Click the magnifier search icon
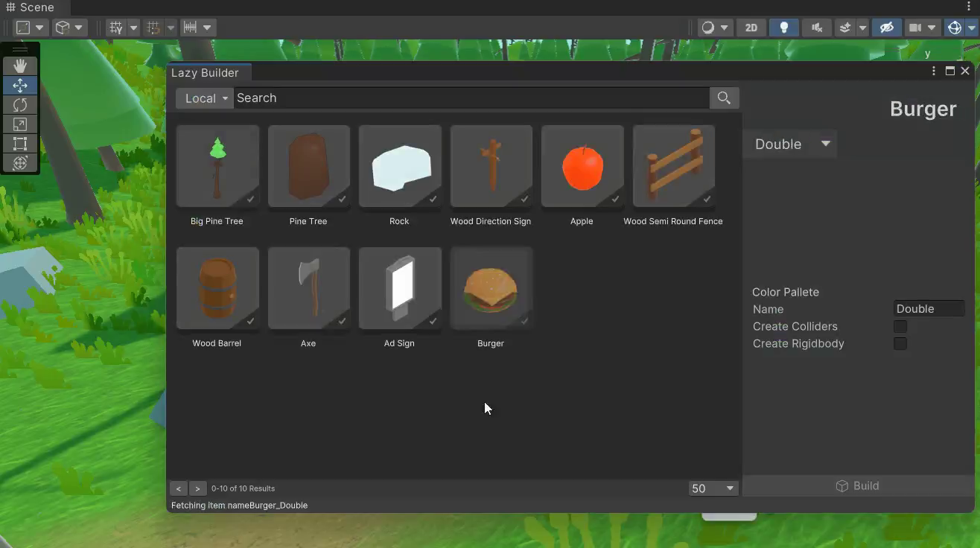This screenshot has width=980, height=548. [724, 98]
